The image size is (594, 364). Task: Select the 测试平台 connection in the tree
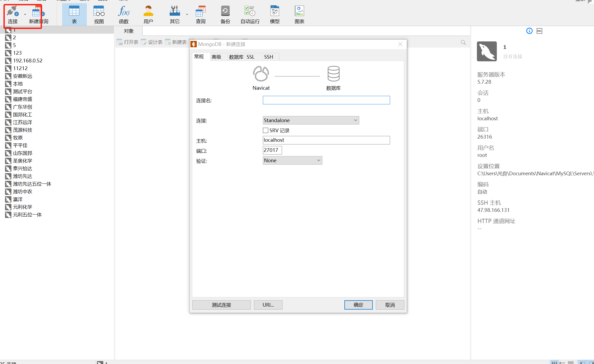[x=23, y=91]
